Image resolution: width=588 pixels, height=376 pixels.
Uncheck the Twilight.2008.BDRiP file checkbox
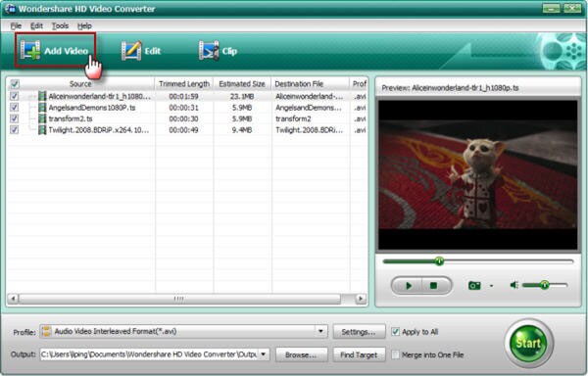coord(14,130)
